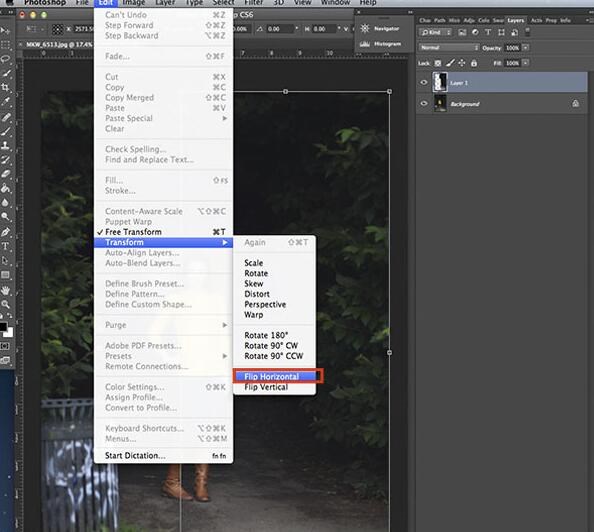Select the Clone Stamp tool
This screenshot has width=594, height=532.
coord(5,146)
